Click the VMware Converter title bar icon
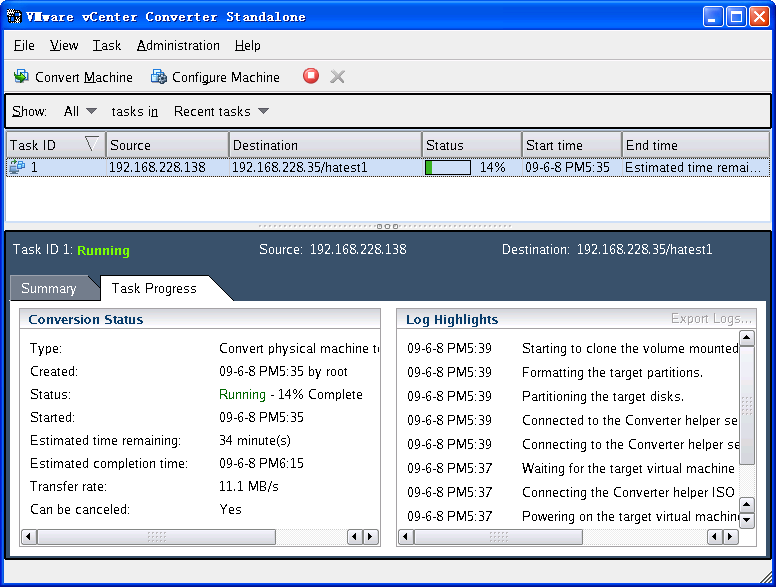This screenshot has height=587, width=776. [x=14, y=17]
